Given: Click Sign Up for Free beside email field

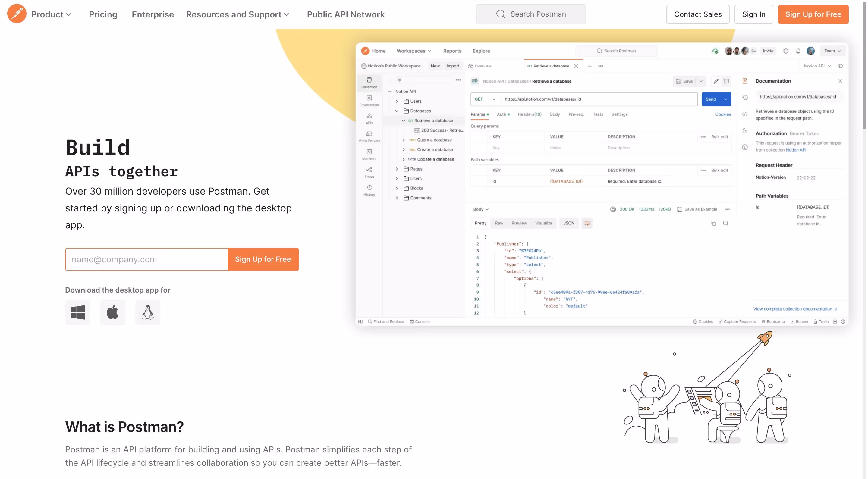Looking at the screenshot, I should (x=263, y=259).
